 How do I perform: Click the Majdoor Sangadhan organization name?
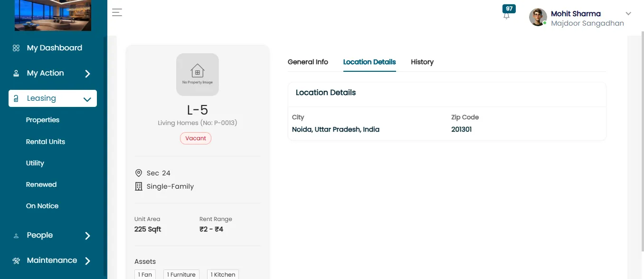pyautogui.click(x=587, y=23)
